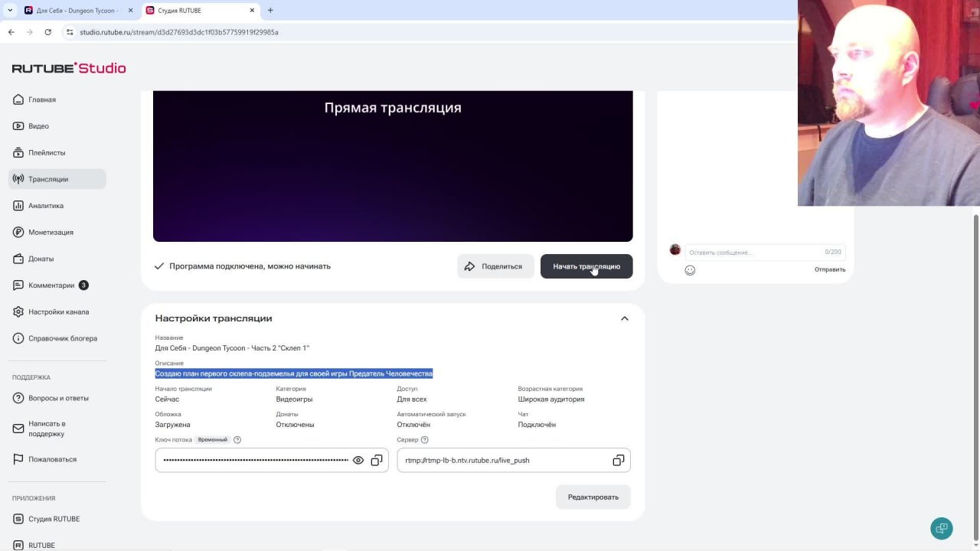Collapse the Настройки трансляции panel
980x551 pixels.
point(625,318)
